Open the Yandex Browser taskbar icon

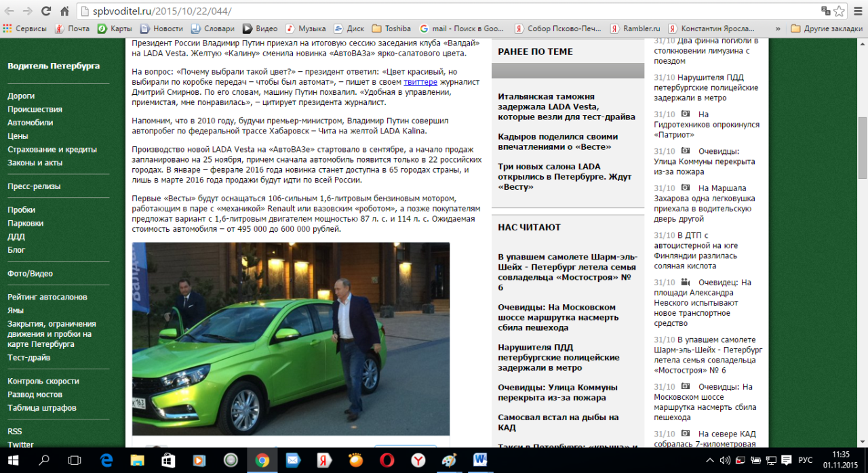pos(418,460)
